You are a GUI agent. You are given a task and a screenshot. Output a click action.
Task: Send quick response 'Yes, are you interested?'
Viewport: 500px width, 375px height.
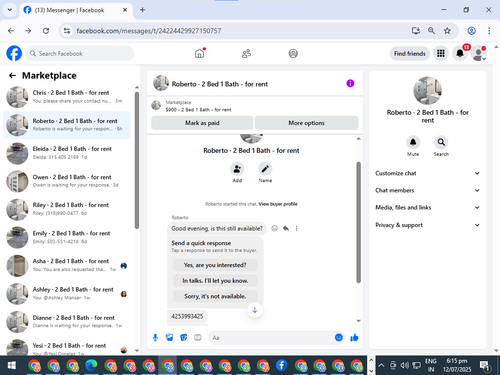[x=215, y=265]
